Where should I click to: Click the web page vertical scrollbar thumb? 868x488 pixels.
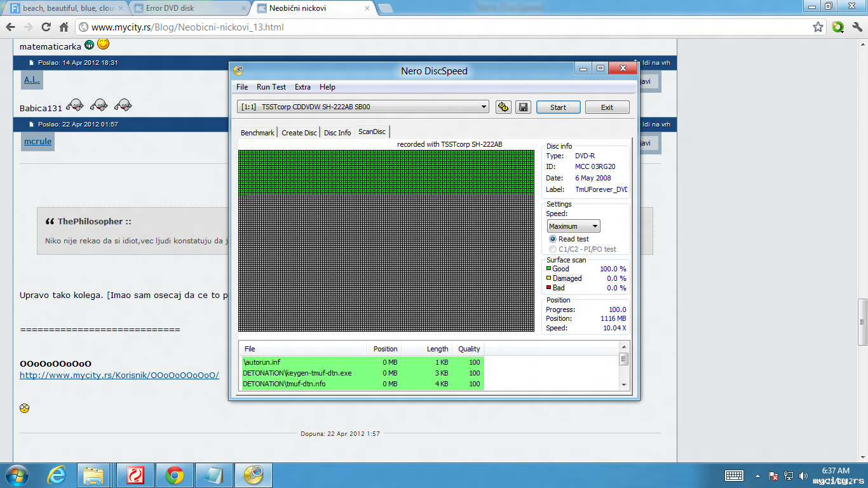tap(862, 322)
